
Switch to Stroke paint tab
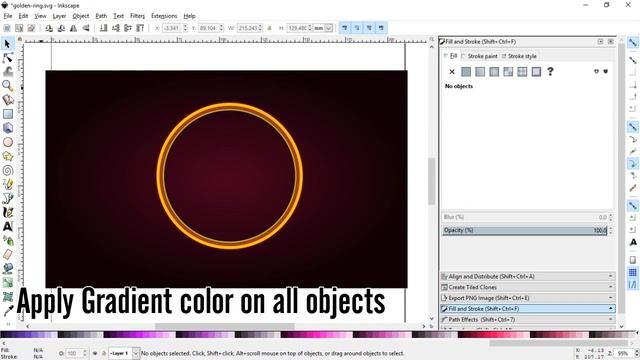tap(479, 56)
